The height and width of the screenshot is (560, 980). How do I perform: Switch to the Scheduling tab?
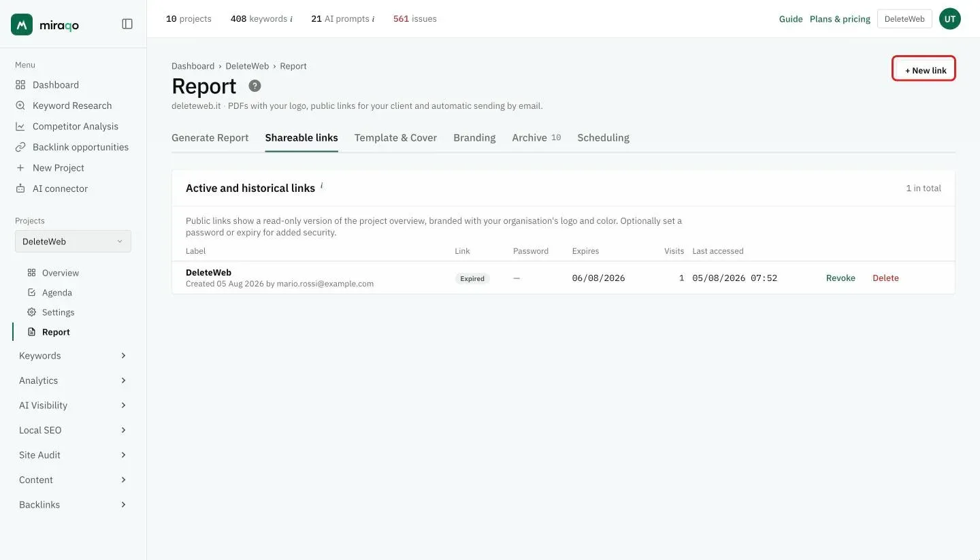603,137
